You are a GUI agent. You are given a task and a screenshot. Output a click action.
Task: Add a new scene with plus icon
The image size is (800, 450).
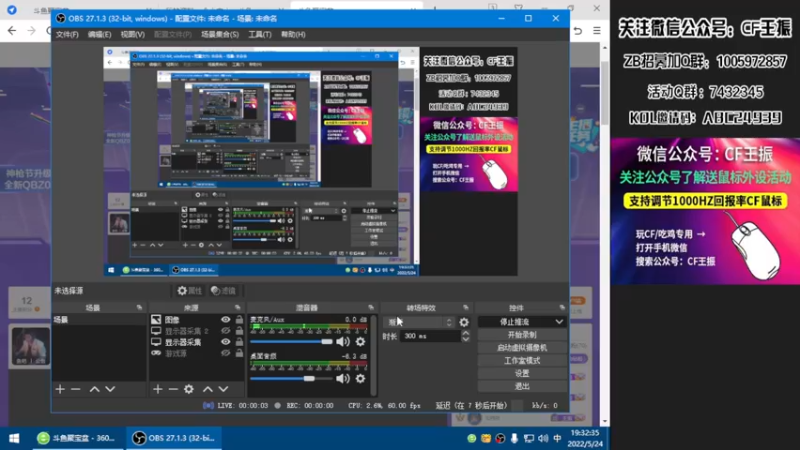[60, 389]
